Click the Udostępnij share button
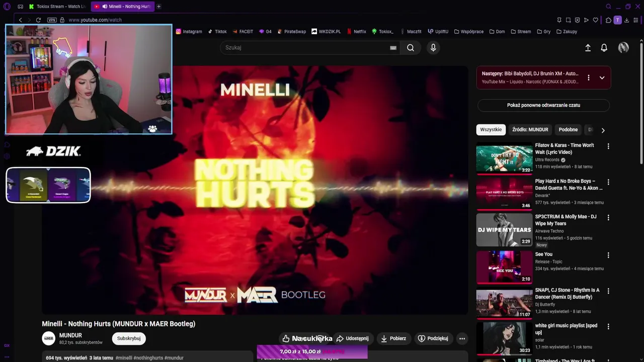Image resolution: width=644 pixels, height=362 pixels. (352, 338)
